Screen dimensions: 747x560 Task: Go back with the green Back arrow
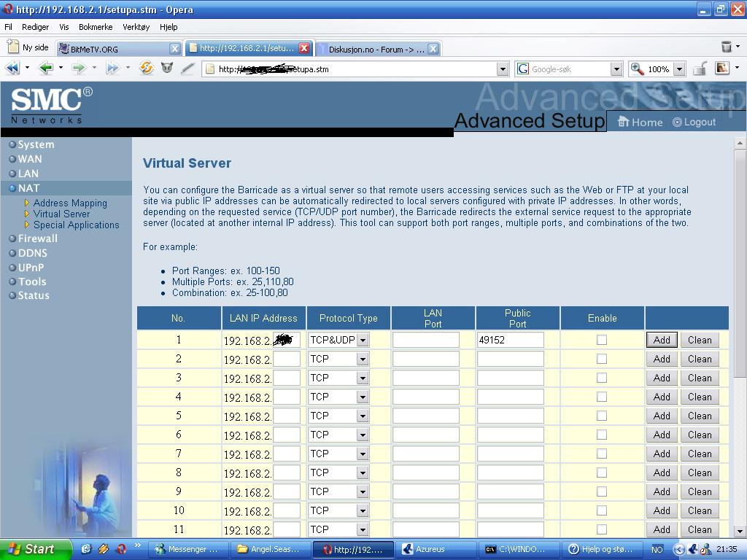click(46, 69)
